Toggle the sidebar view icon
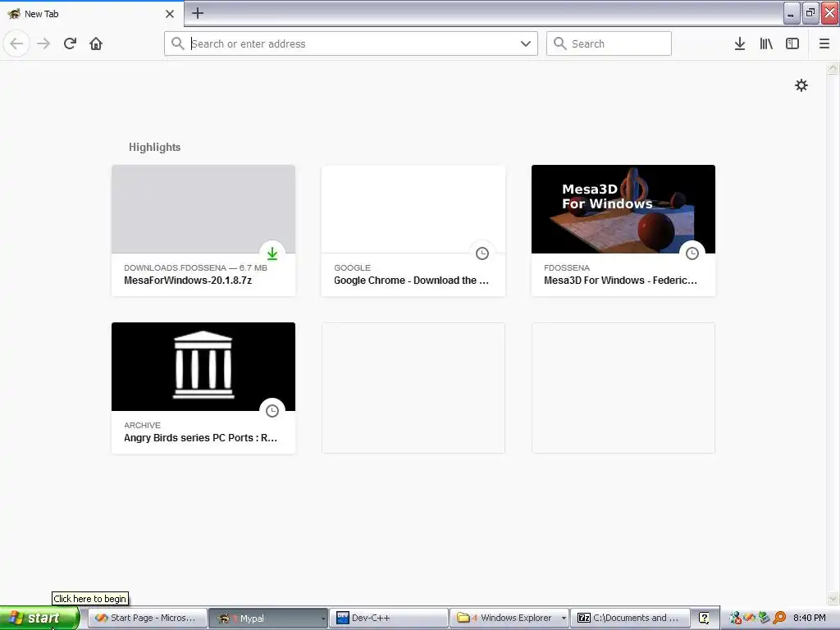This screenshot has width=840, height=630. pos(792,43)
